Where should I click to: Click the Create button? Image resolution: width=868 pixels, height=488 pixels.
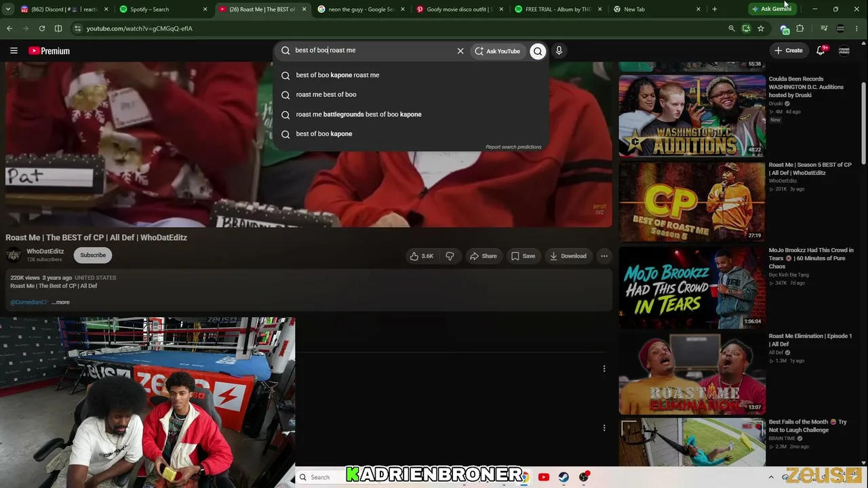point(789,51)
